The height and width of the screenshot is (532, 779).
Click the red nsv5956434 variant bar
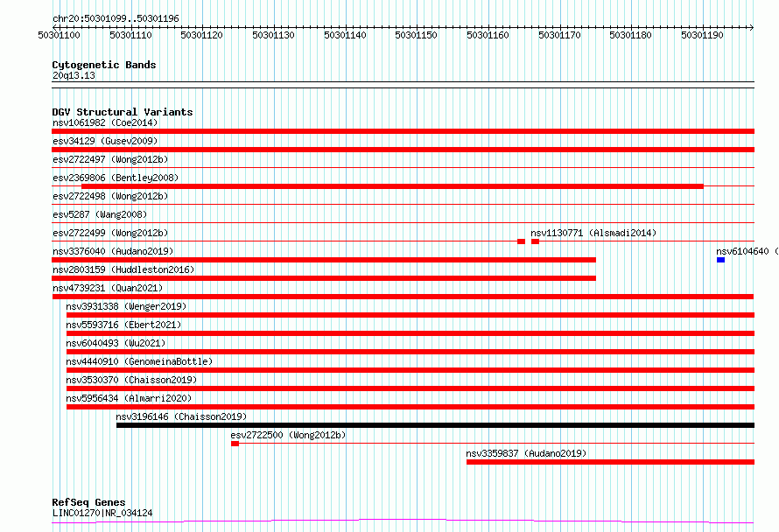click(x=411, y=407)
